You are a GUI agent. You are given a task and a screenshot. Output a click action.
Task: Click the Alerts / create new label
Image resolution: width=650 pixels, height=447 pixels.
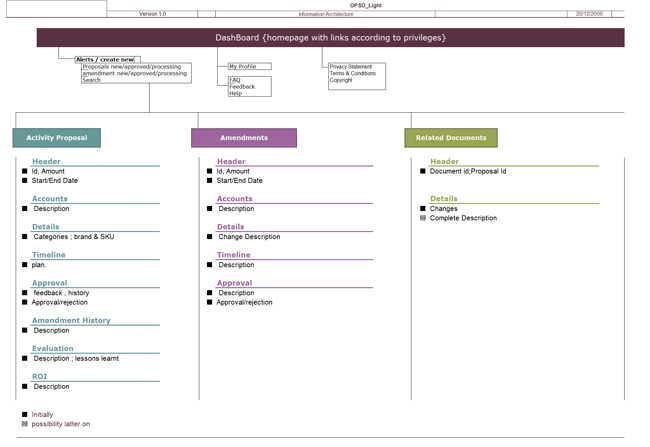106,60
